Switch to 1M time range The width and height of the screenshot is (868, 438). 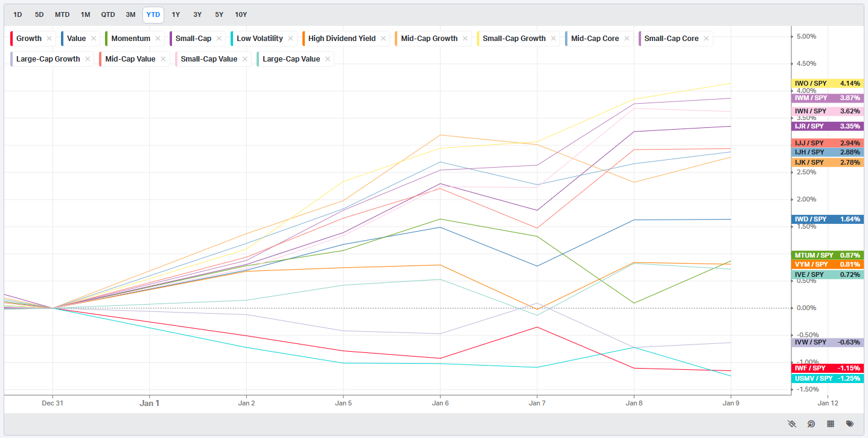coord(86,14)
